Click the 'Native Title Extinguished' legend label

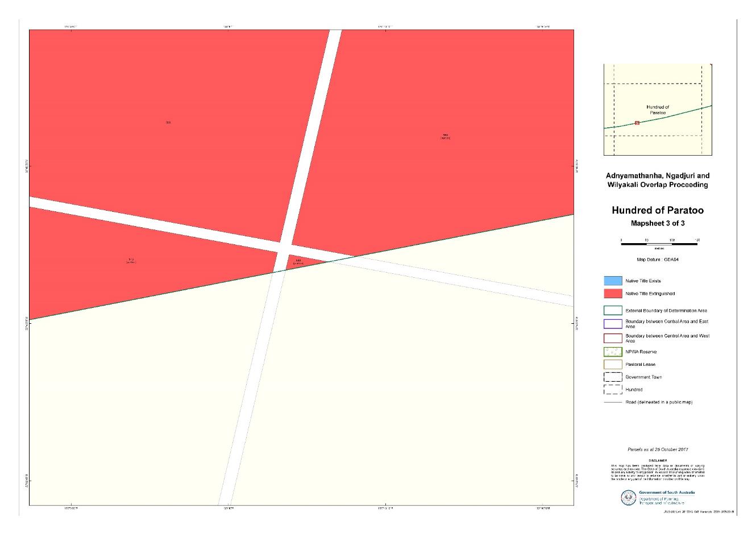click(x=650, y=294)
